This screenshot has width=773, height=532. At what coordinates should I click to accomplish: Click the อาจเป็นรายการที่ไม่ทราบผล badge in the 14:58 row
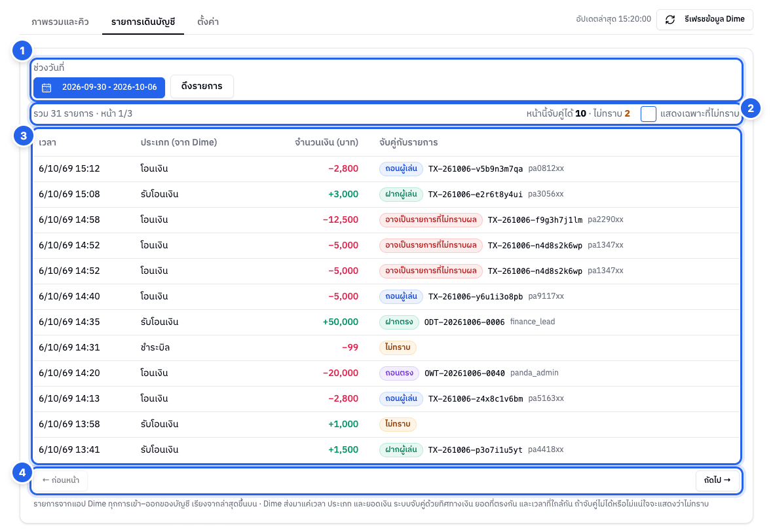coord(431,220)
